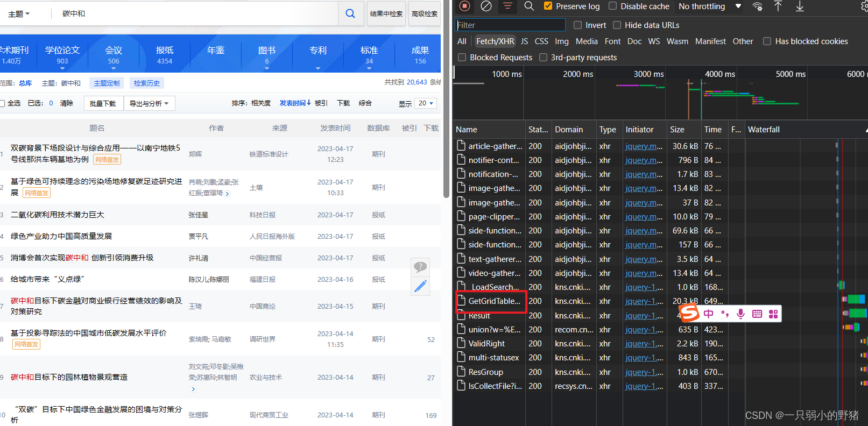
Task: Check Hide data URLs
Action: [x=617, y=25]
